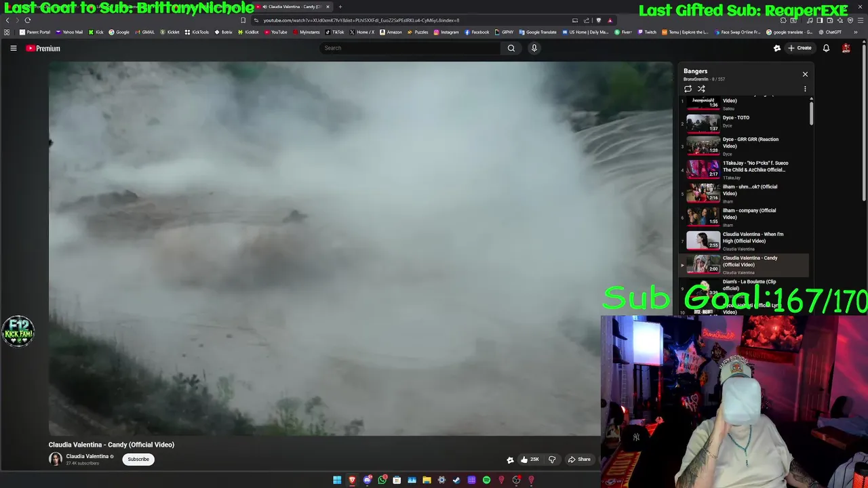Open the account avatar menu
The image size is (868, 488).
[846, 48]
